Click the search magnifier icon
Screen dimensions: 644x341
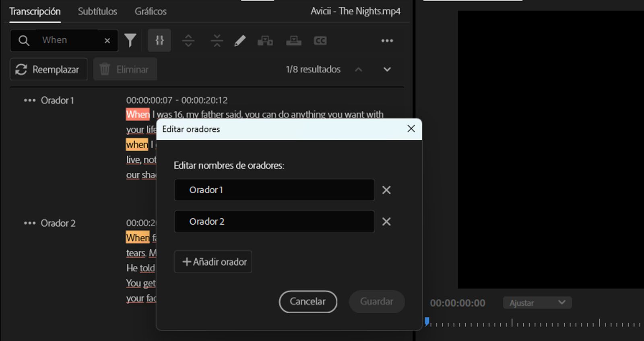coord(24,40)
